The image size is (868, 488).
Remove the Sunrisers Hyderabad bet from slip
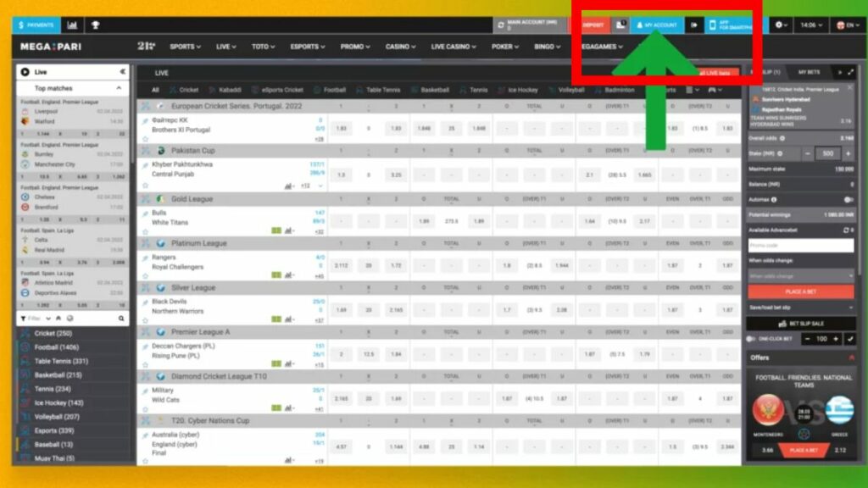[849, 88]
